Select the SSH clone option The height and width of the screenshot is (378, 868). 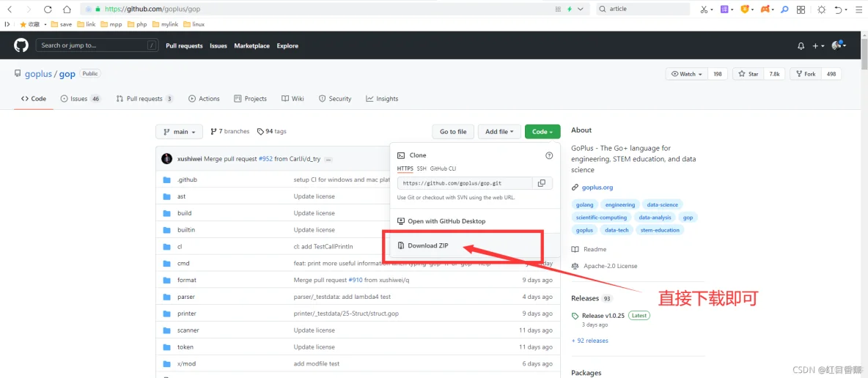coord(422,168)
